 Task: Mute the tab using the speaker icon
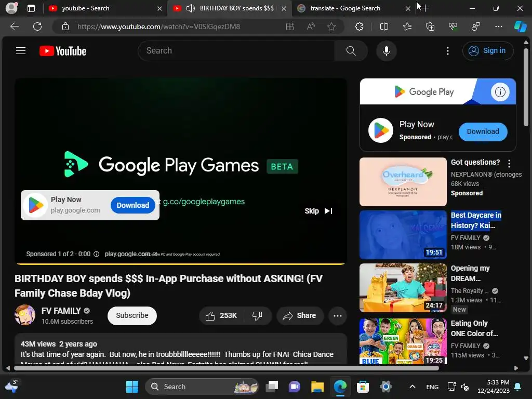coord(191,8)
